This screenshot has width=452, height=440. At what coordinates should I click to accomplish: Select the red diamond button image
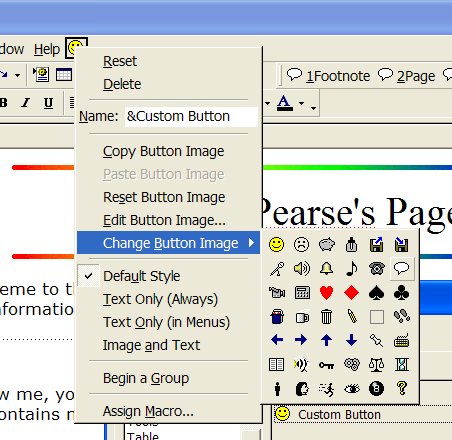click(351, 293)
